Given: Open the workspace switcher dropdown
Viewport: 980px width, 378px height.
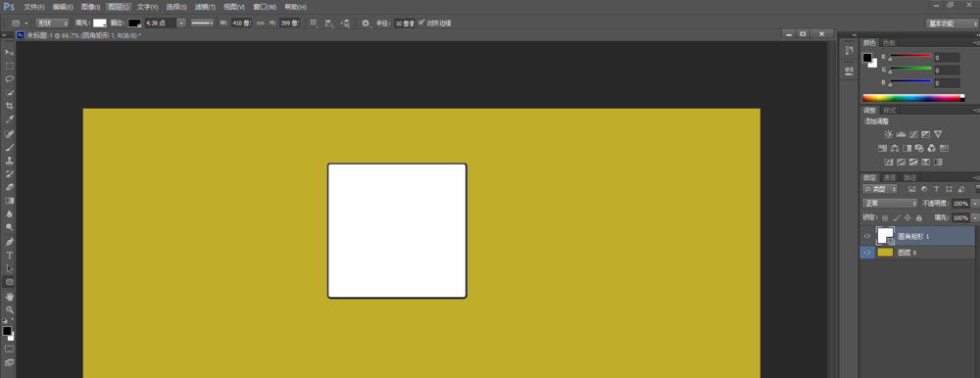Looking at the screenshot, I should 952,24.
